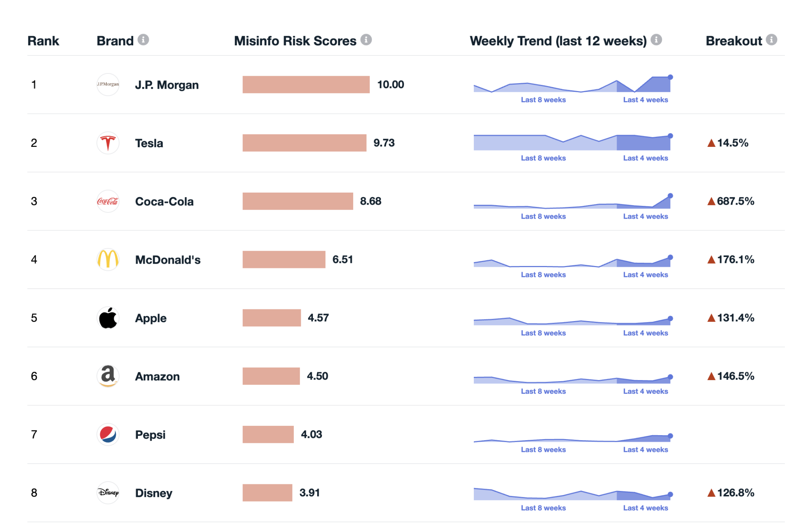The height and width of the screenshot is (532, 800).
Task: Click the McDonald's golden arches logo
Action: coord(108,259)
